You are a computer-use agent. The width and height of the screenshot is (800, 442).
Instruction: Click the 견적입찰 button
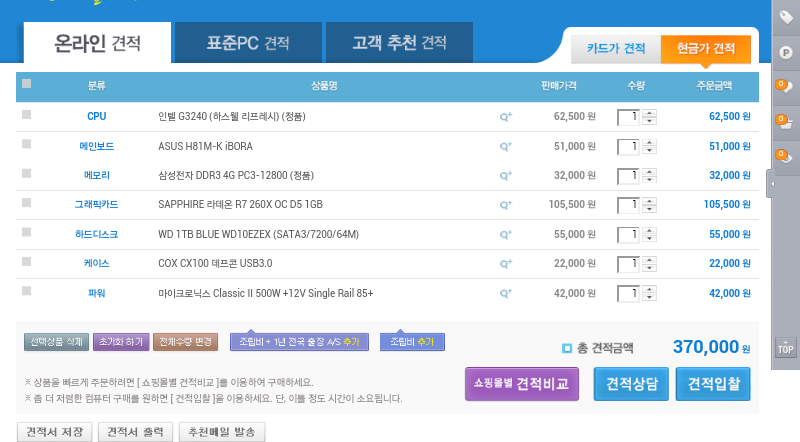tap(713, 384)
